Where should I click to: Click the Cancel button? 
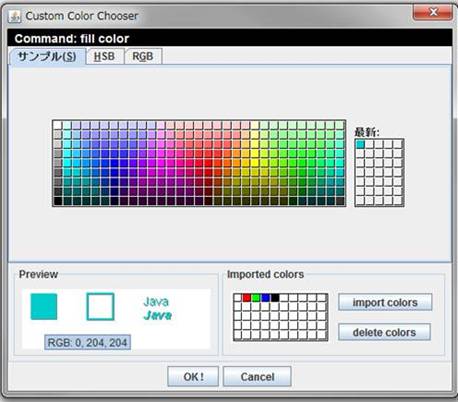(257, 377)
